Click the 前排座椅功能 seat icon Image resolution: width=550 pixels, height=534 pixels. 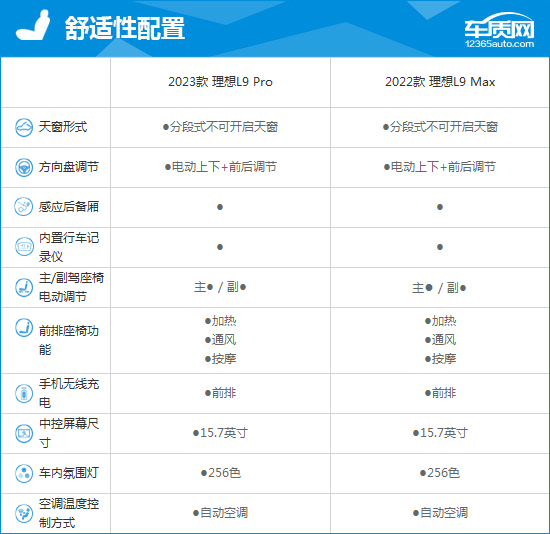click(24, 328)
